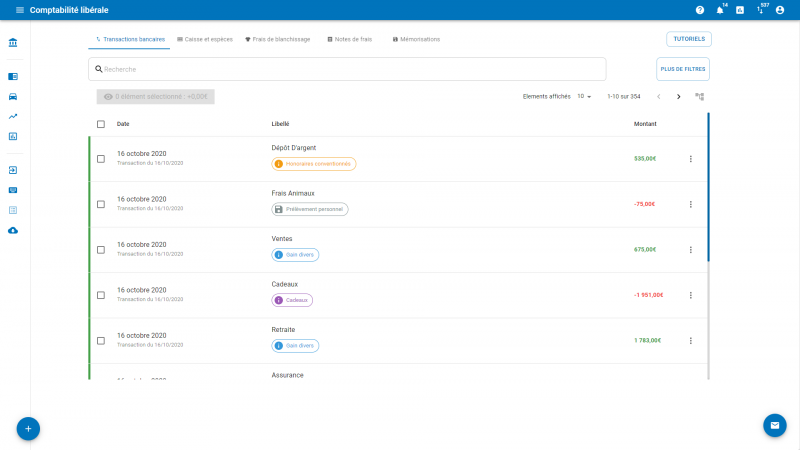Tick the select-all checkbox in table header
The width and height of the screenshot is (800, 450).
(101, 124)
